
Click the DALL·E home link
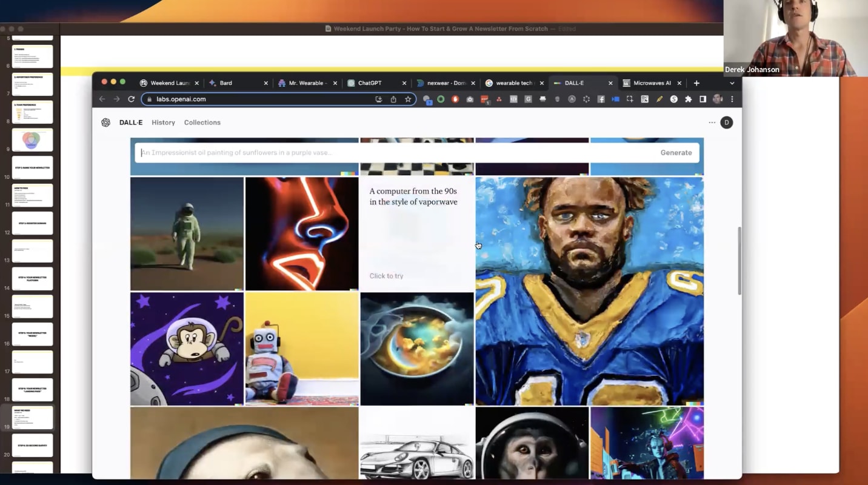coord(131,122)
